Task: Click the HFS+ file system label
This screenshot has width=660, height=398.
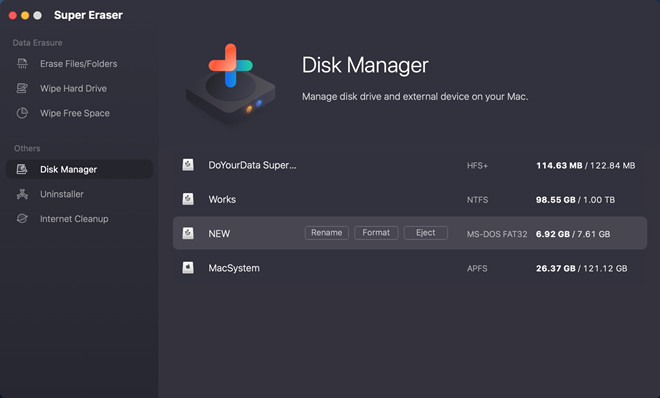Action: point(477,166)
